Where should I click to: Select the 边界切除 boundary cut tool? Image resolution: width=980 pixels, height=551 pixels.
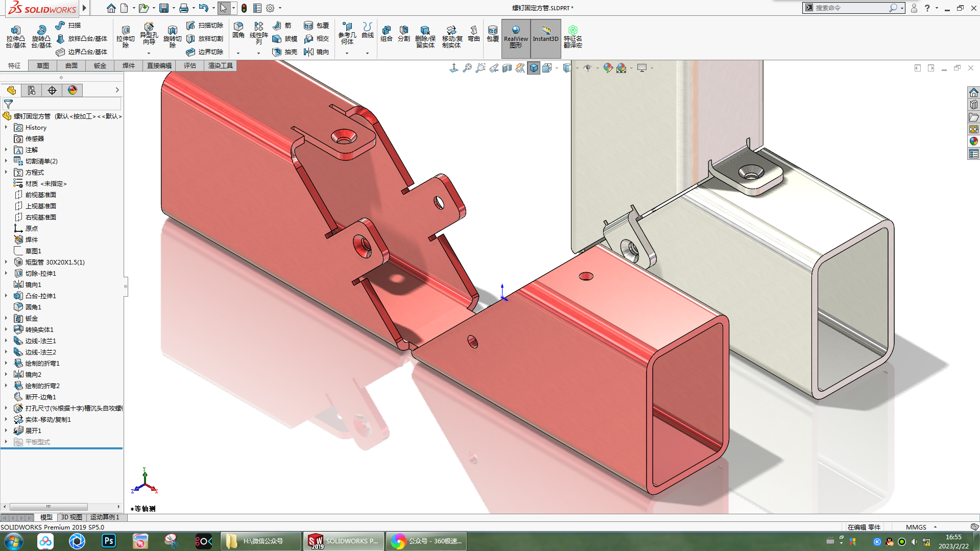(204, 52)
